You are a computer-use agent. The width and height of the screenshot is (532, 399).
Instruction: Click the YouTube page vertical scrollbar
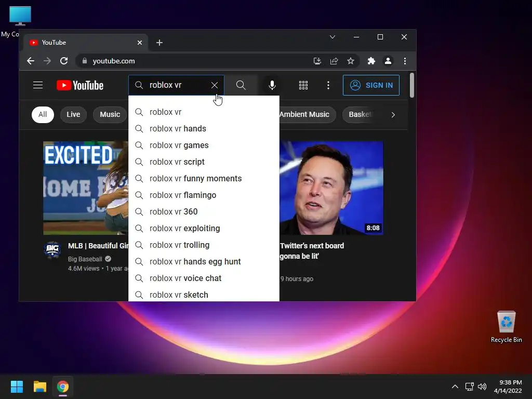coord(412,85)
